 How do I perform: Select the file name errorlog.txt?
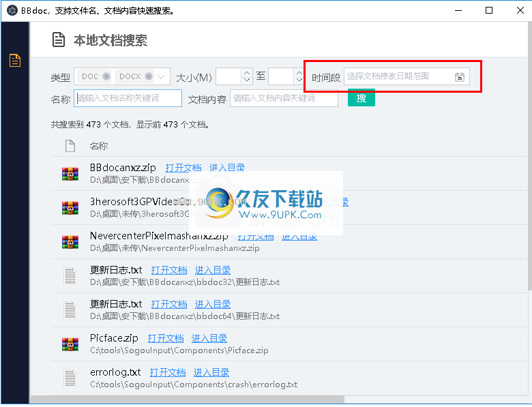[x=115, y=372]
